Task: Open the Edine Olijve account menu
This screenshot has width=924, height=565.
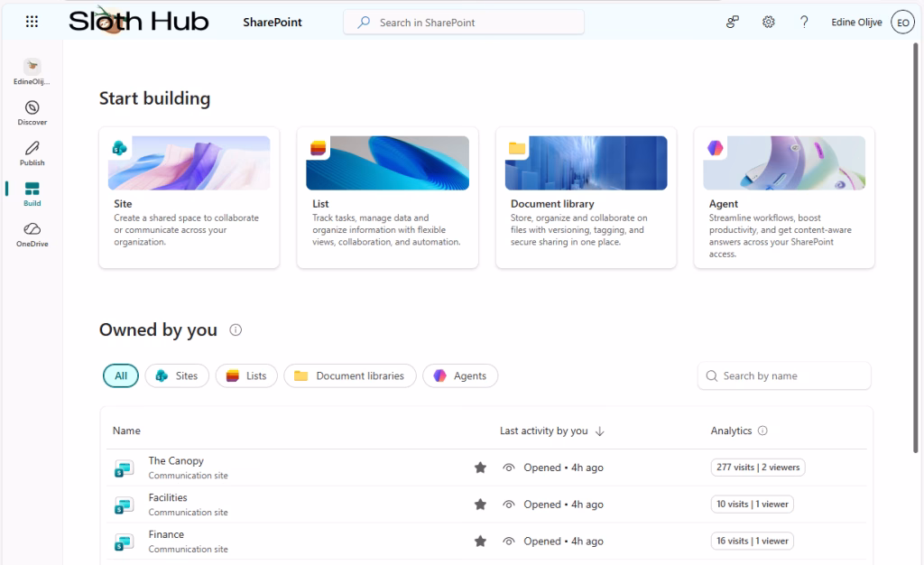Action: point(901,23)
